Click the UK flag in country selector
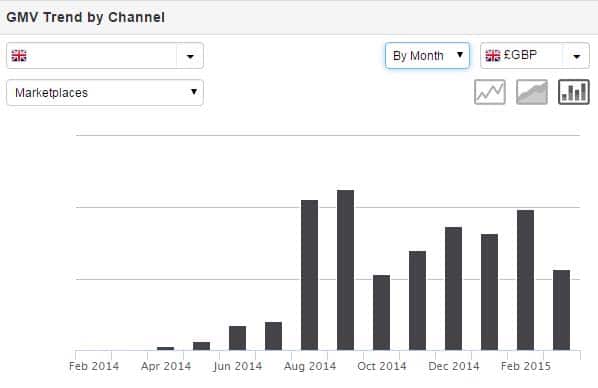 pos(19,56)
